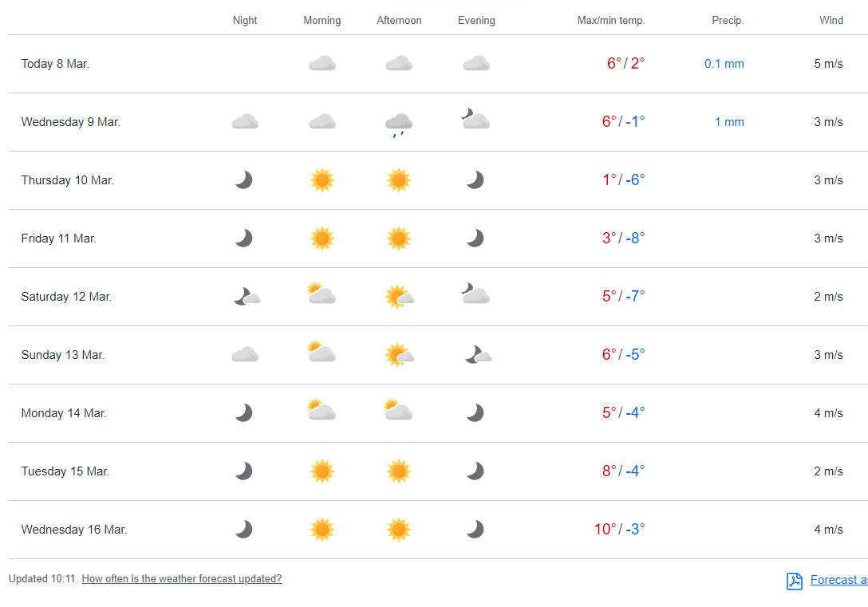868x607 pixels.
Task: Click Wednesday 9 Mar. evening cloudy moon icon
Action: (x=475, y=120)
